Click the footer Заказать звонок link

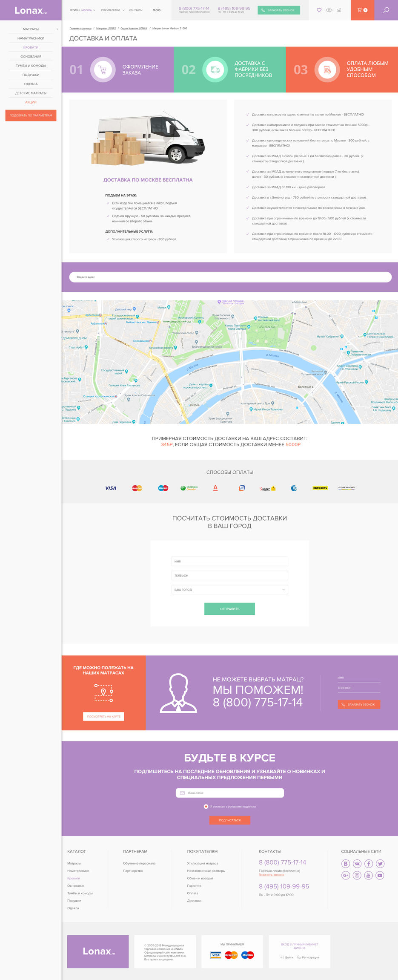(272, 875)
